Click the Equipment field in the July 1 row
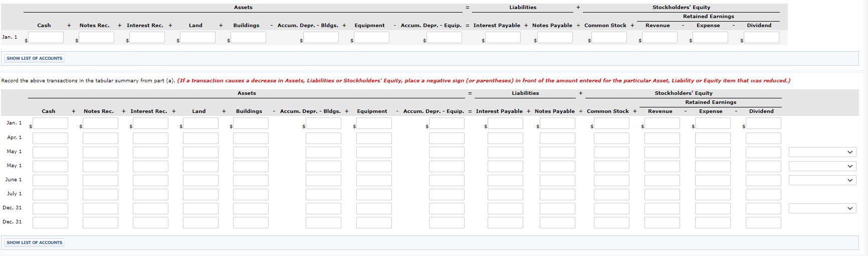 (x=374, y=194)
